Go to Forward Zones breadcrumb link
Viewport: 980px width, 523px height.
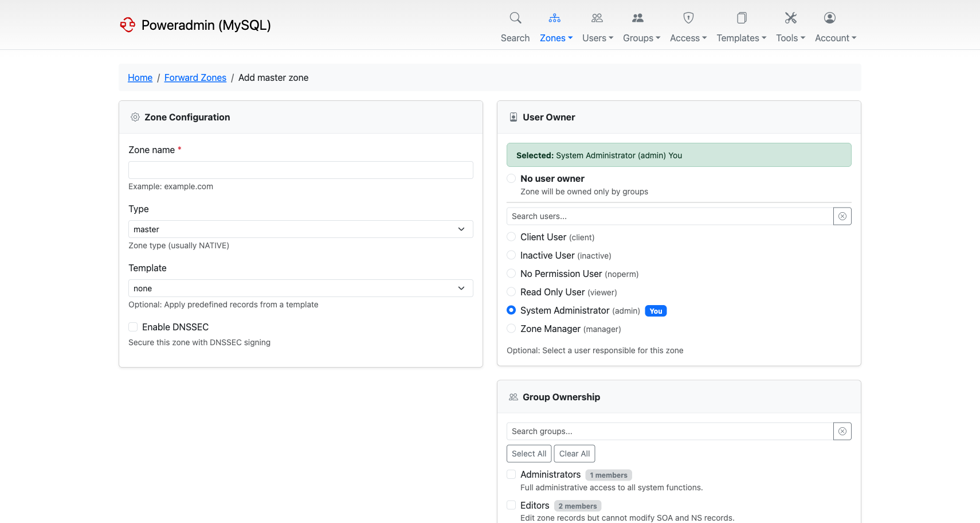click(195, 77)
